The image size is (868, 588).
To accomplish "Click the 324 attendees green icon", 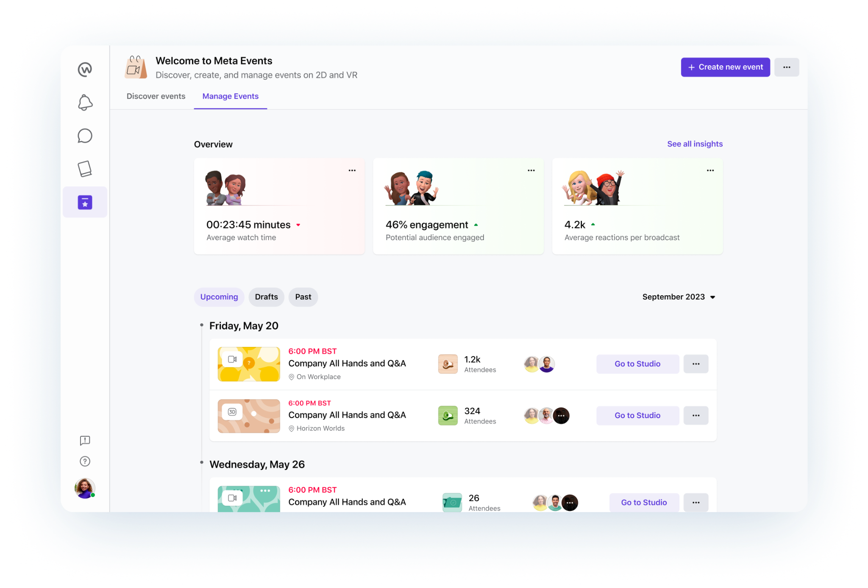I will (448, 416).
